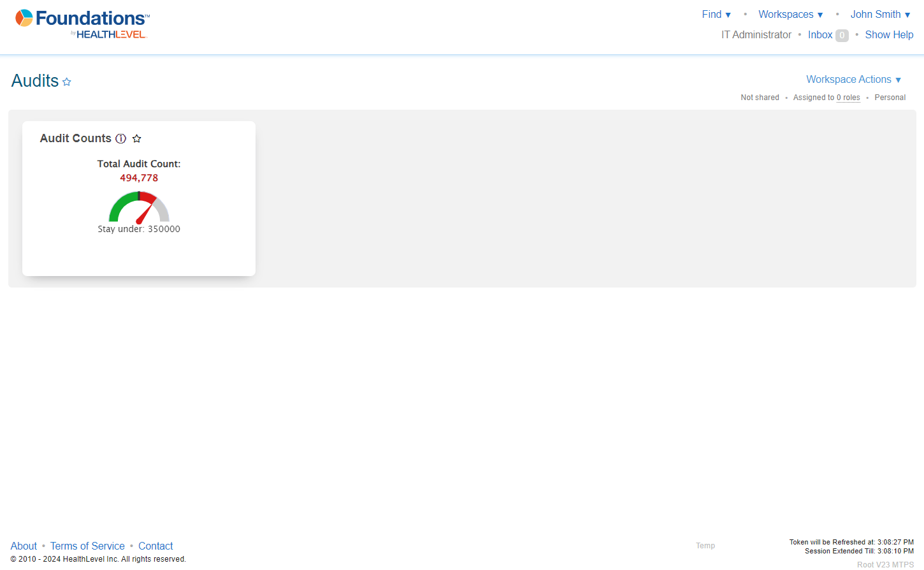This screenshot has height=570, width=924.
Task: Click the Foundations HealthLevel logo
Action: [x=83, y=24]
